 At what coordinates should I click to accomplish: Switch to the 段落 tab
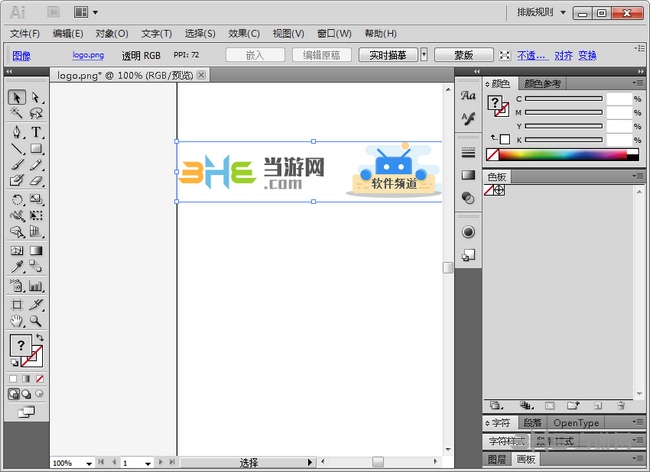click(x=532, y=423)
